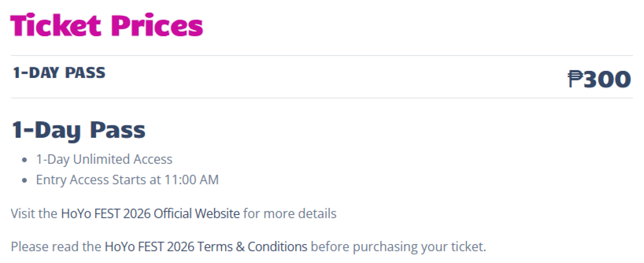Click the bullet point beside Entry Access Starts
644x263 pixels.
(24, 180)
